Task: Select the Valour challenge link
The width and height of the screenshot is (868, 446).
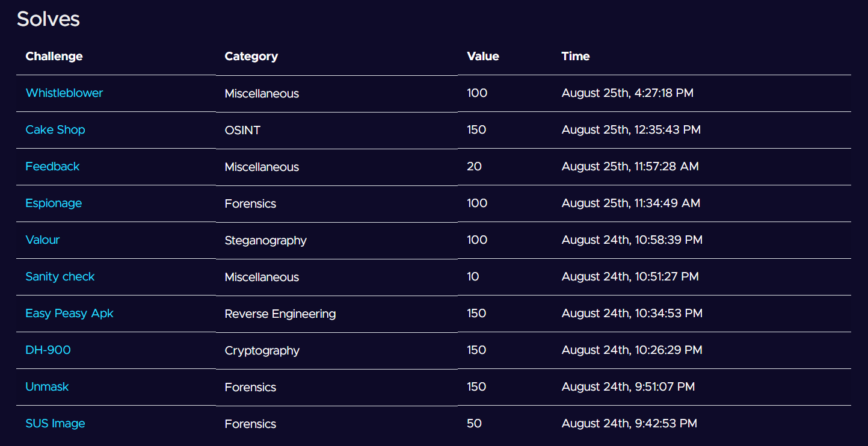Action: (x=43, y=240)
